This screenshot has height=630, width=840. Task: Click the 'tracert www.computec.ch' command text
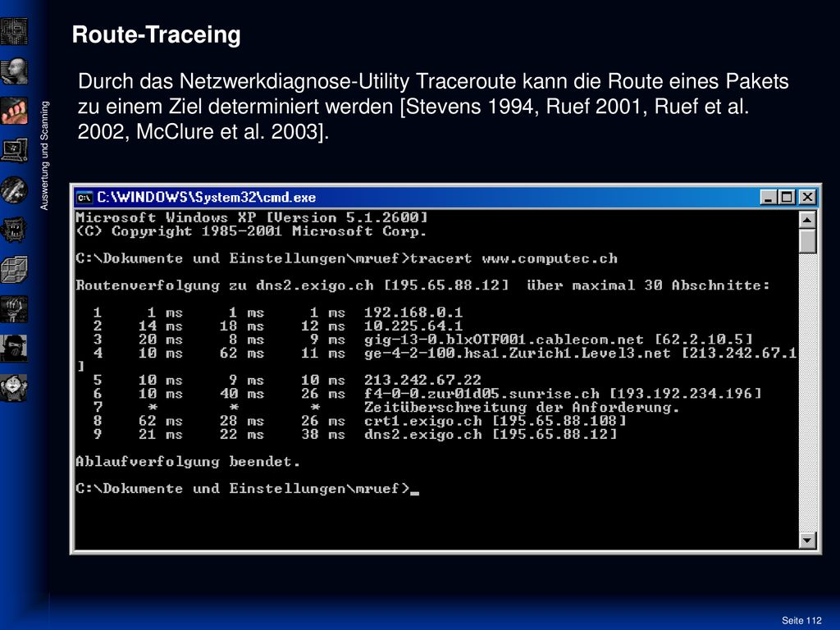coord(514,258)
